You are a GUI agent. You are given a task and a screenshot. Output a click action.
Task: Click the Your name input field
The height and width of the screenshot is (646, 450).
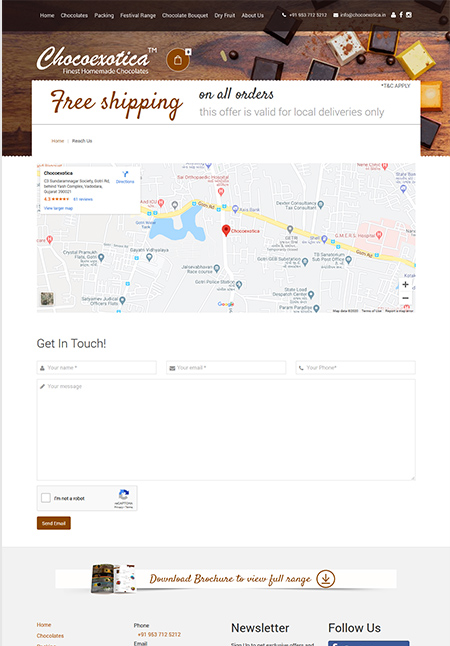(x=96, y=367)
